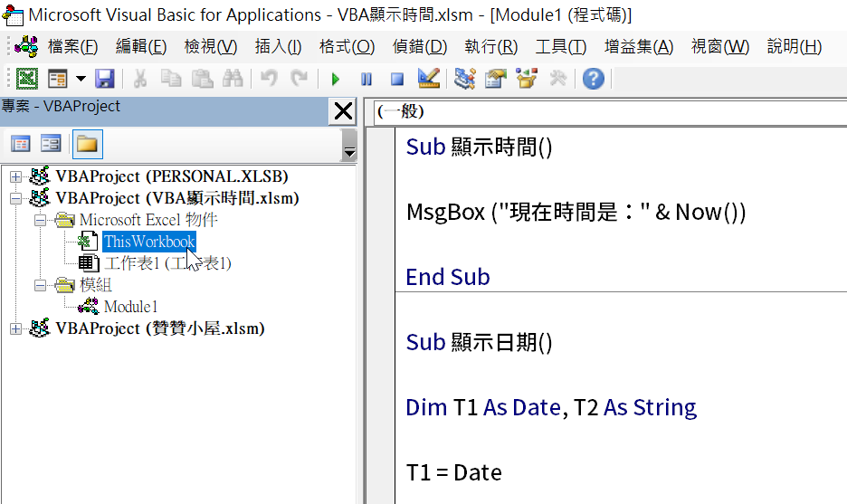
Task: Open the 插入(I) menu
Action: [278, 47]
